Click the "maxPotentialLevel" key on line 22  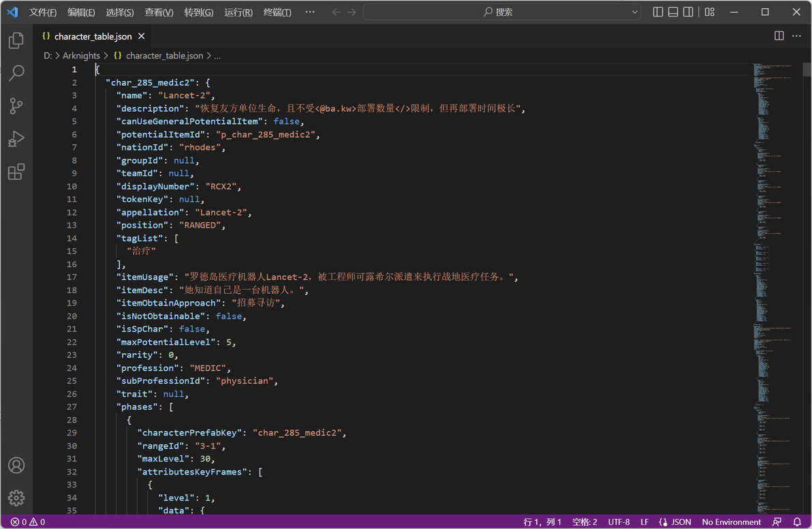pyautogui.click(x=166, y=342)
